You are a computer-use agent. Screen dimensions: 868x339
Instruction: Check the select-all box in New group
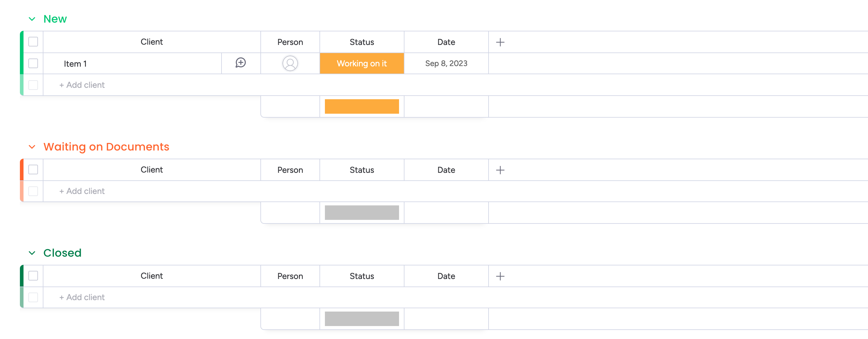tap(33, 42)
